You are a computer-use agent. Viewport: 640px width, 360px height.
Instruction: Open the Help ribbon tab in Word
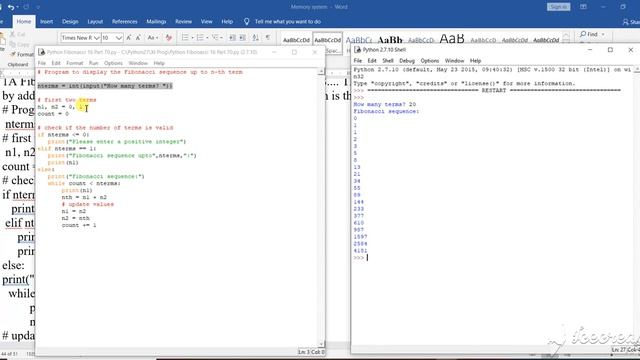point(227,22)
